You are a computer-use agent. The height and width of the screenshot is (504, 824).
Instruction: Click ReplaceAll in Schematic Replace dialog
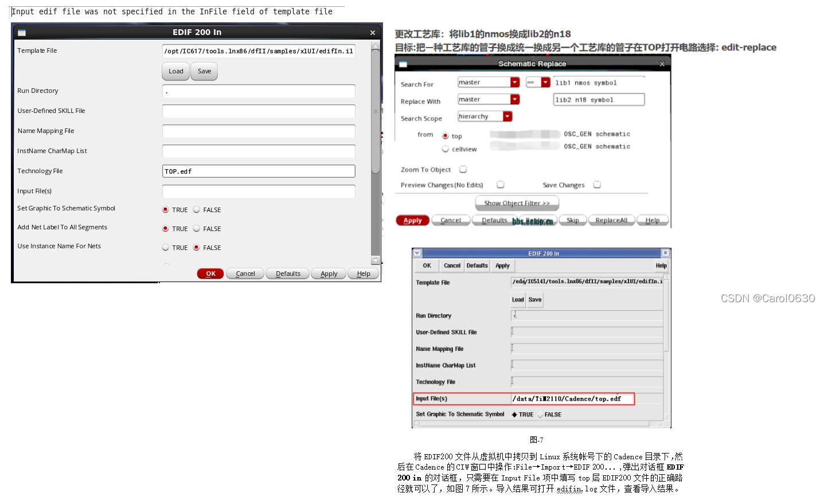tap(611, 220)
